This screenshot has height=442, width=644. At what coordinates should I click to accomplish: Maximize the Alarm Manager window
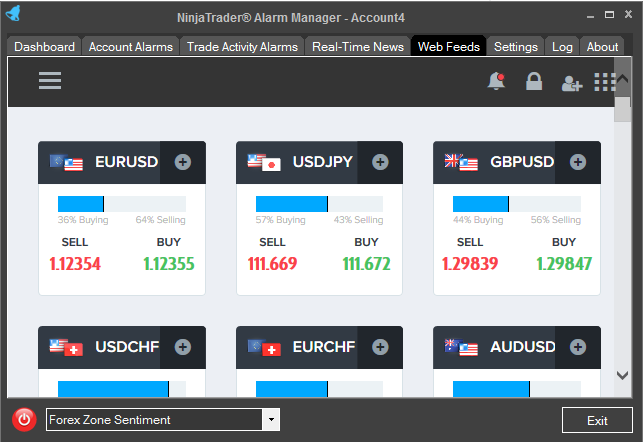click(x=610, y=15)
